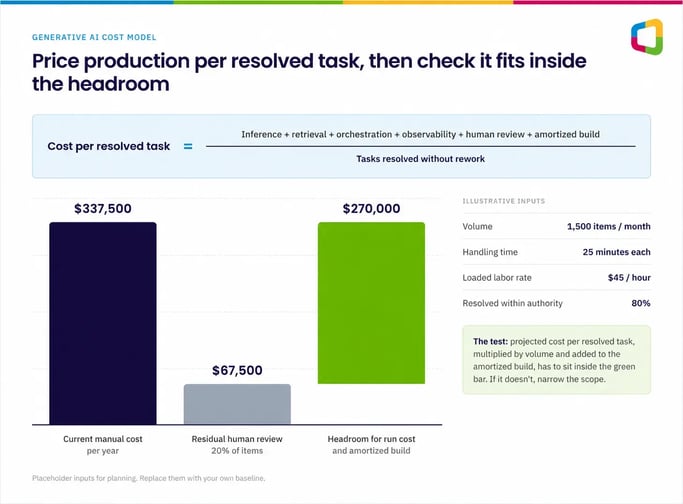
Task: Click the 'Residual human review' axis label
Action: click(237, 439)
